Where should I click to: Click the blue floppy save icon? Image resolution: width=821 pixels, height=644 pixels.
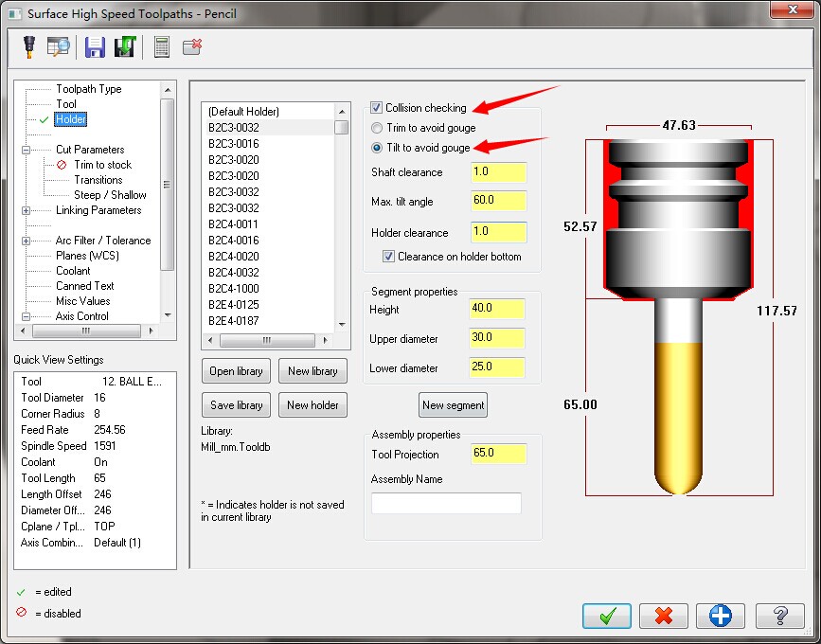[x=96, y=47]
